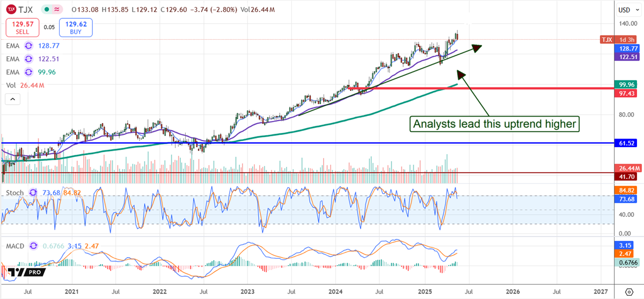Click the 99.96 green price axis label
644x299 pixels.
pos(626,85)
